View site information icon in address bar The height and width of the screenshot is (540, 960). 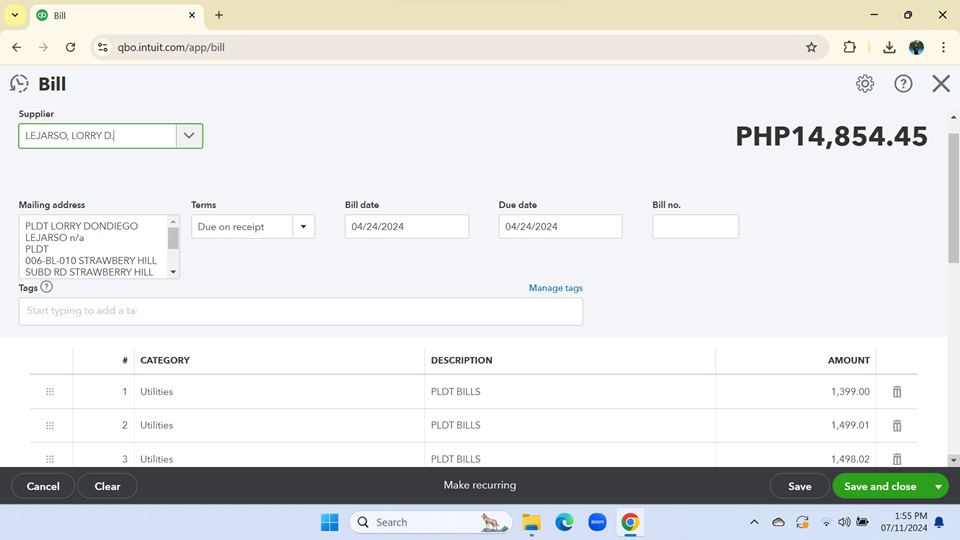pyautogui.click(x=103, y=47)
